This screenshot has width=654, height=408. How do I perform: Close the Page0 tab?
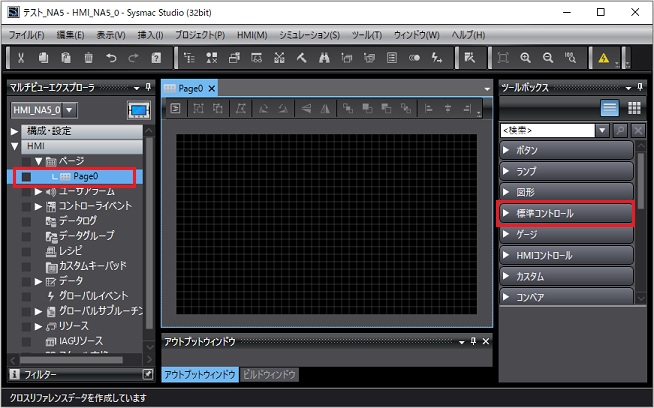click(x=212, y=88)
